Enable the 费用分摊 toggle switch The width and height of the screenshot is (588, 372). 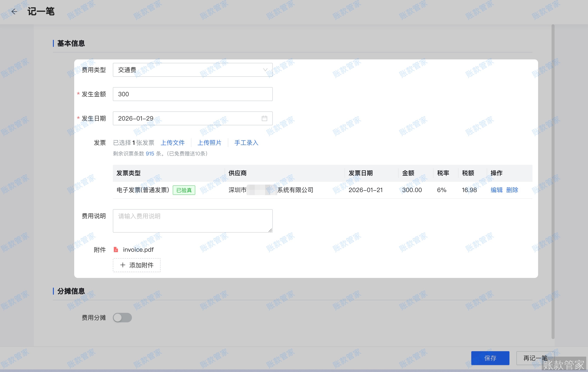click(122, 318)
